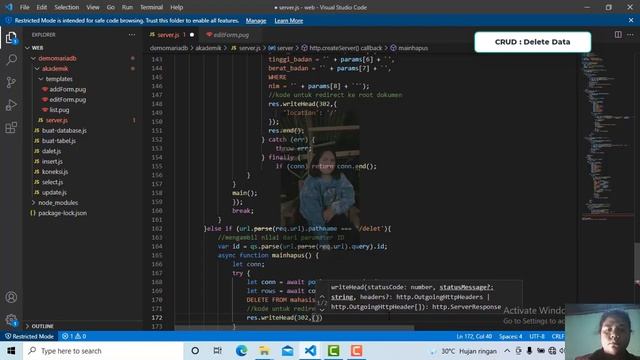This screenshot has width=640, height=360.
Task: Open package-lock.json file
Action: 62,213
